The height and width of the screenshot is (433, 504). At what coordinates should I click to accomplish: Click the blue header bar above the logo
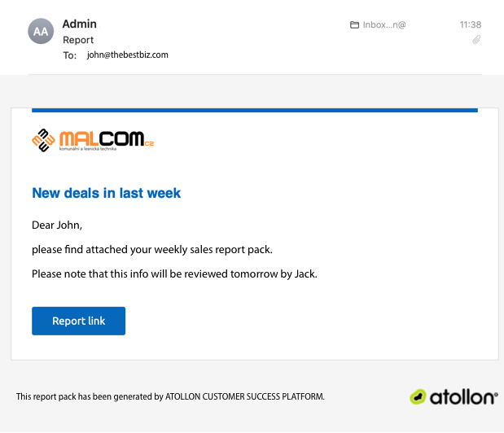click(x=254, y=110)
